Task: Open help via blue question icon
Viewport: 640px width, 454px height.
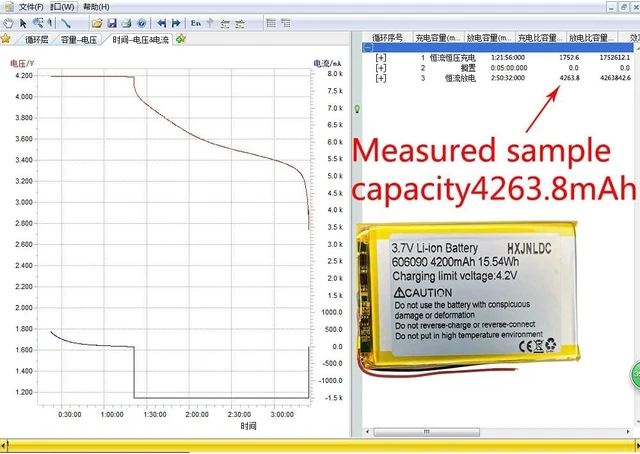Action: point(141,23)
